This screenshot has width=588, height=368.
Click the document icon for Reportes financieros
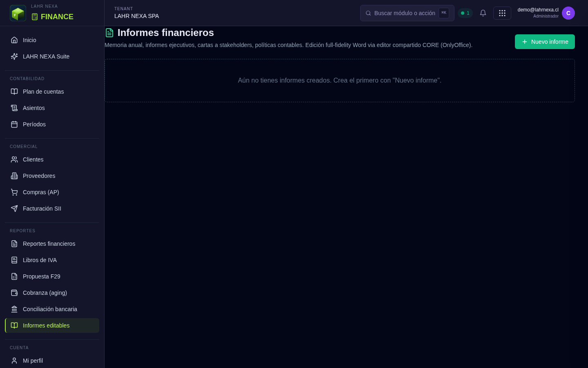(14, 244)
